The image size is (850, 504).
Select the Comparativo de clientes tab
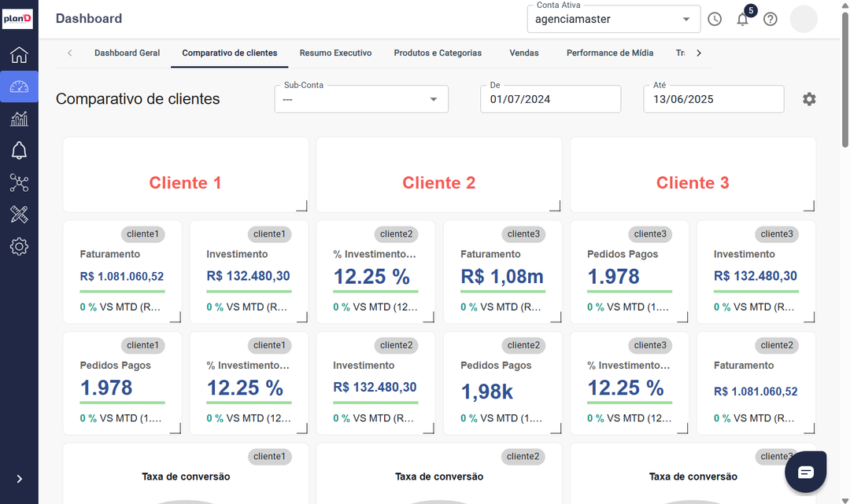pyautogui.click(x=229, y=53)
